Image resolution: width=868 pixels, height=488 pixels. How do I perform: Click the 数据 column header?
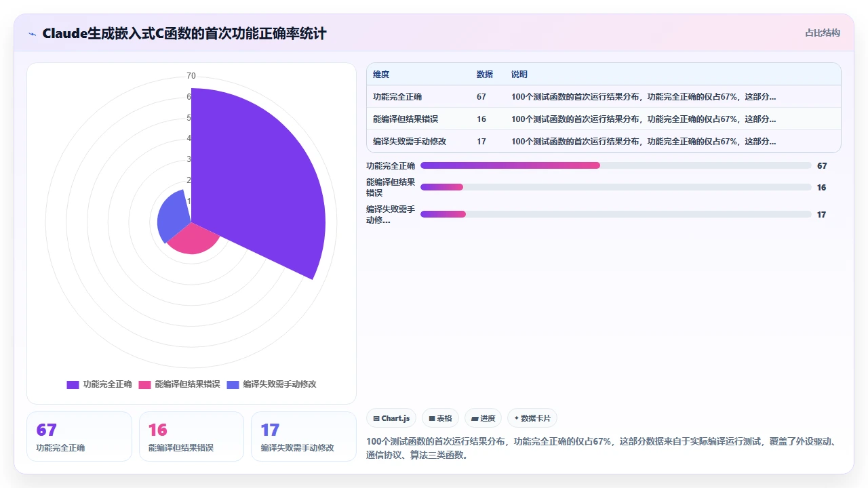[x=485, y=75]
